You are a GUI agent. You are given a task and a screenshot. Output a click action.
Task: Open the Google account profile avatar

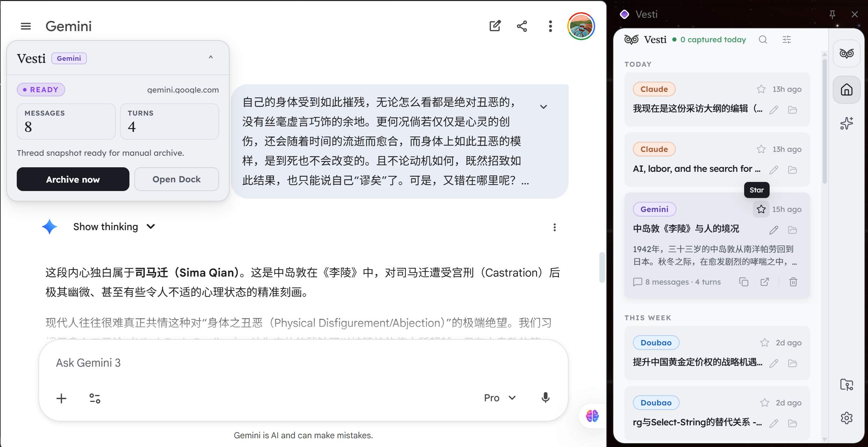point(581,26)
